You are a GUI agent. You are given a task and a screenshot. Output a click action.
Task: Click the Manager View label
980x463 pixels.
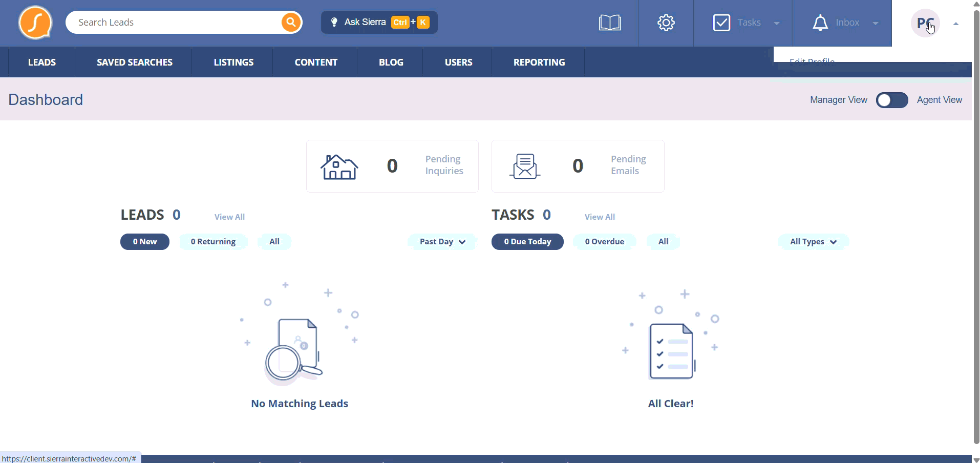coord(838,100)
